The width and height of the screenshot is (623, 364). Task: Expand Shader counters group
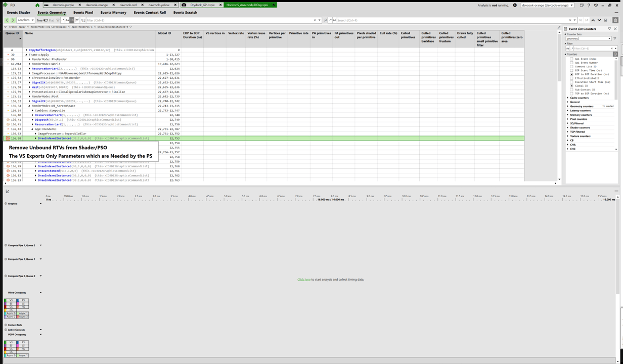(x=568, y=127)
